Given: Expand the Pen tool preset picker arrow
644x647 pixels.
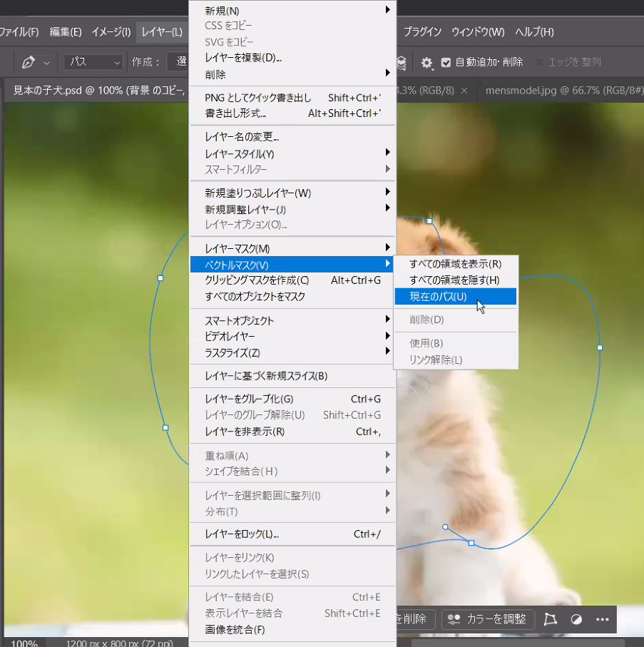Looking at the screenshot, I should (x=47, y=62).
